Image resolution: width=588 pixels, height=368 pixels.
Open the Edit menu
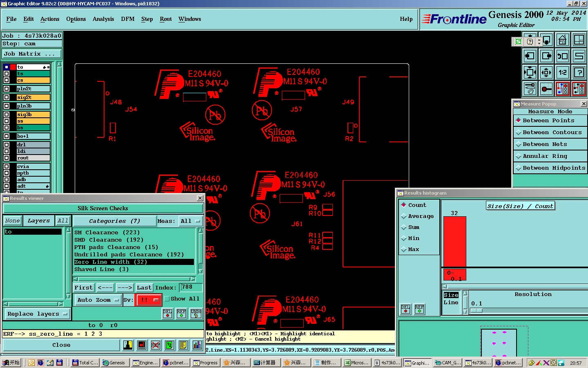pos(29,19)
